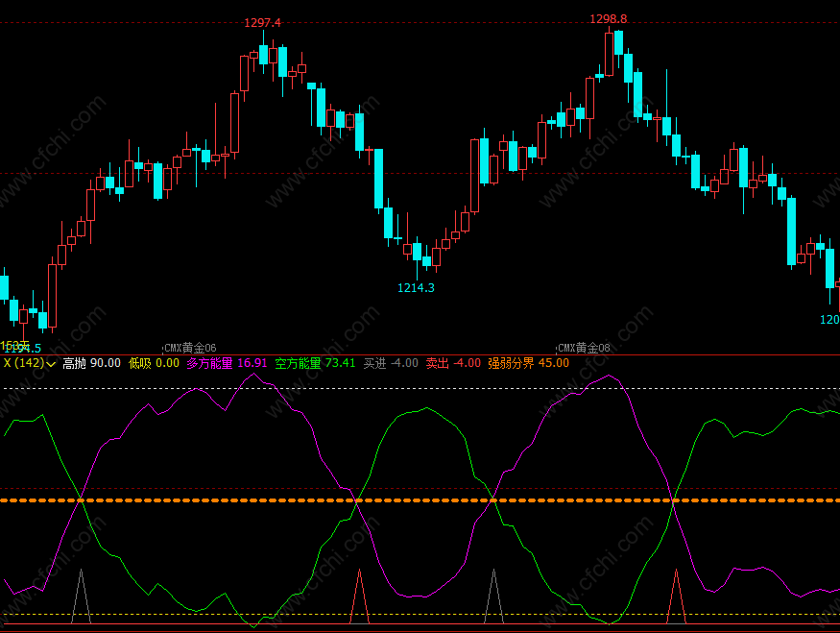Image resolution: width=840 pixels, height=633 pixels.
Task: Click the first red sell-signal spike
Action: 359,596
